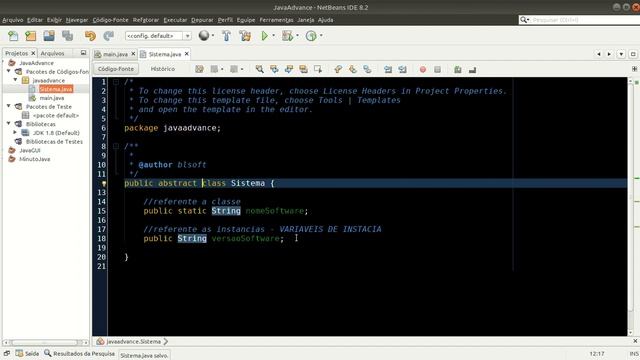Collapse Pacotes de Teste node
This screenshot has width=640, height=360.
pos(9,106)
